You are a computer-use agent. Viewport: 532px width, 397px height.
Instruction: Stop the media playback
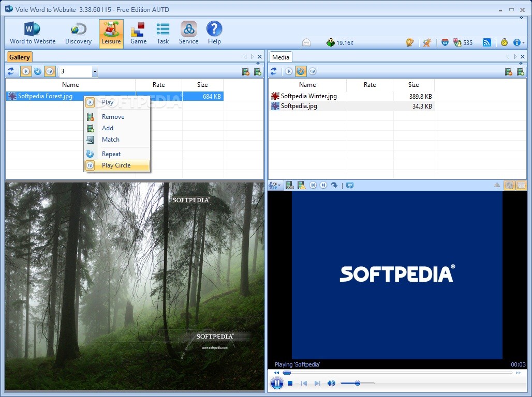[x=290, y=384]
